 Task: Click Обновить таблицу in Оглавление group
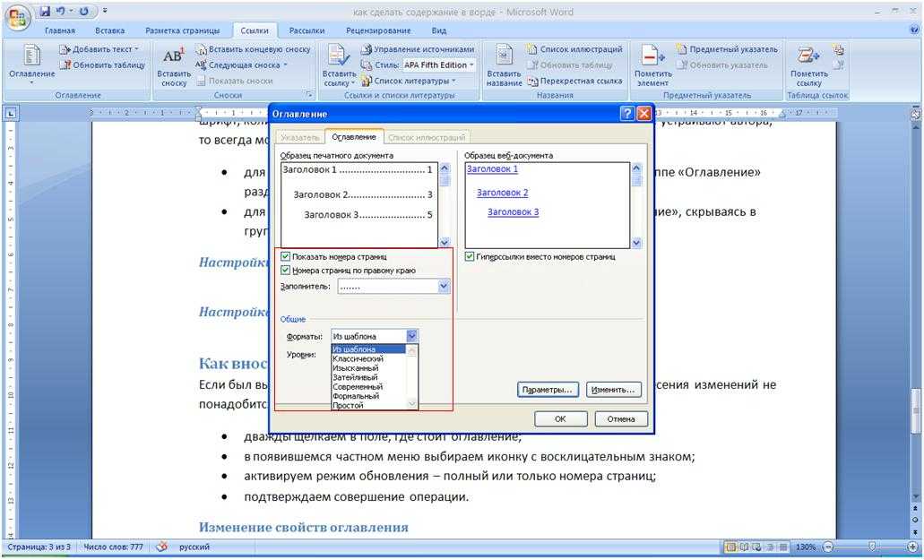[102, 65]
